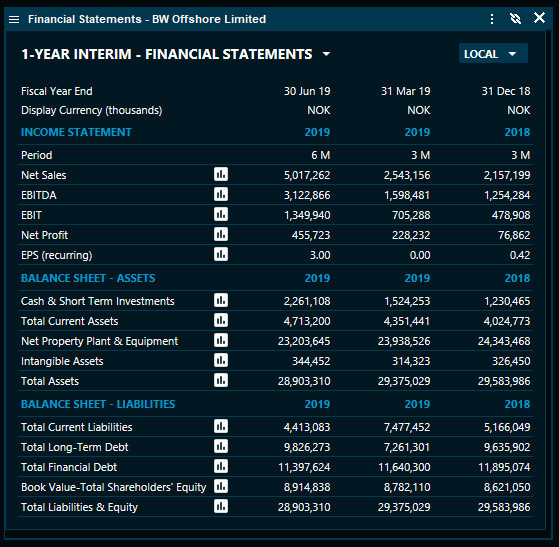The width and height of the screenshot is (559, 547).
Task: Click the PP&E value 24,343,468
Action: [x=504, y=341]
